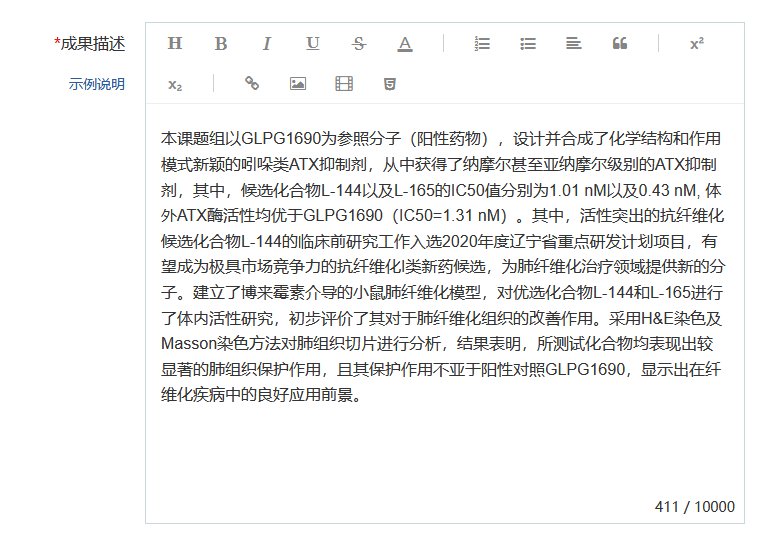
Task: Toggle underline formatting
Action: [x=313, y=44]
